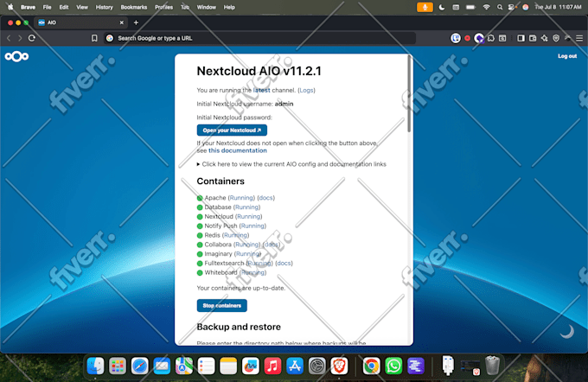
Task: Open the Apache docs link
Action: point(265,198)
